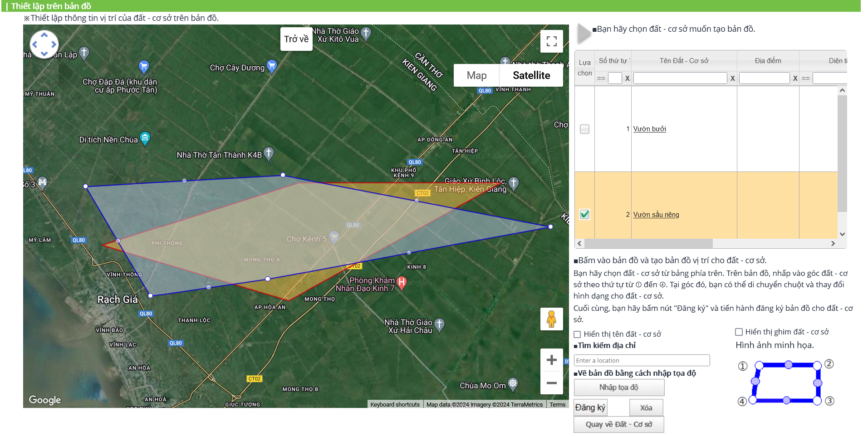Click the Phòng Khám Nhân Đạo hospital marker
The width and height of the screenshot is (868, 437).
tap(402, 283)
